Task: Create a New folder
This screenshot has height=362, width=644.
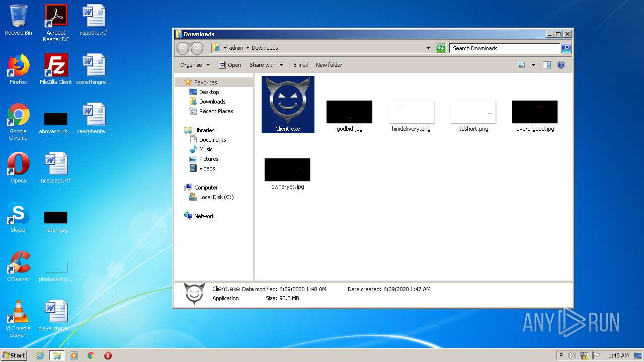Action: [329, 65]
